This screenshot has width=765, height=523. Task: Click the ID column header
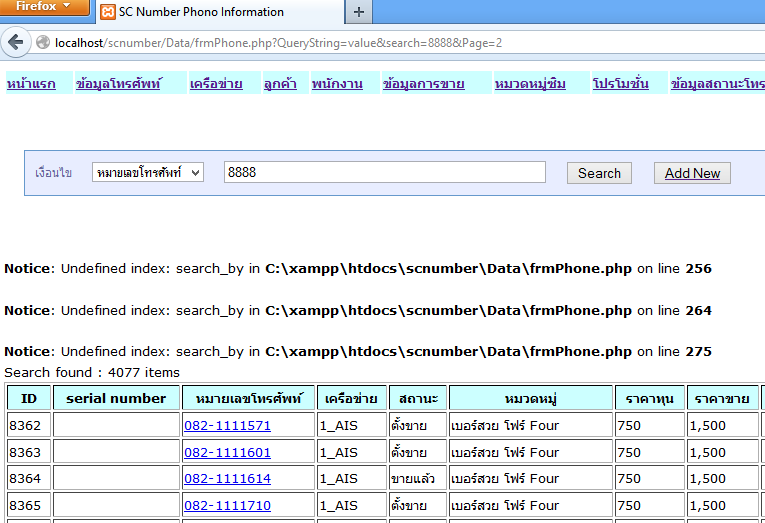pos(29,399)
